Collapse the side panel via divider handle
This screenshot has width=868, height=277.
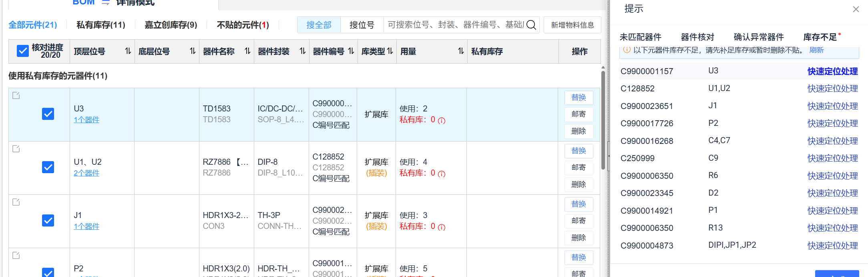(x=609, y=156)
